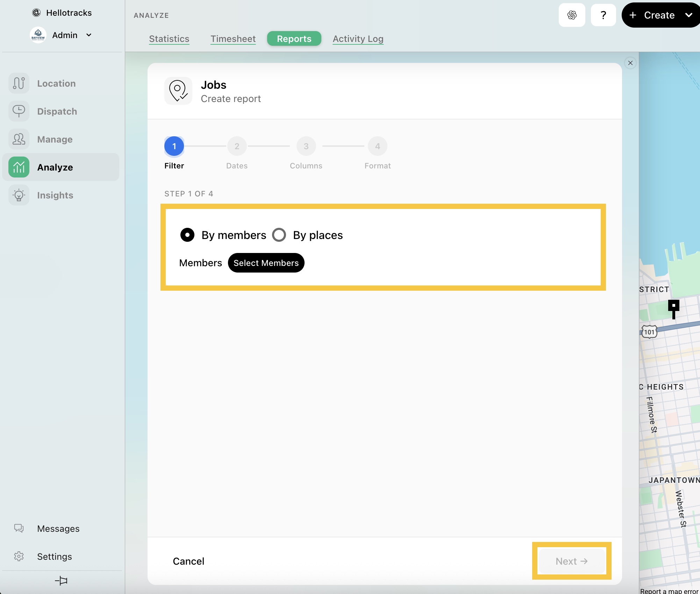This screenshot has height=594, width=700.
Task: Click the sidebar pin icon
Action: click(x=61, y=581)
